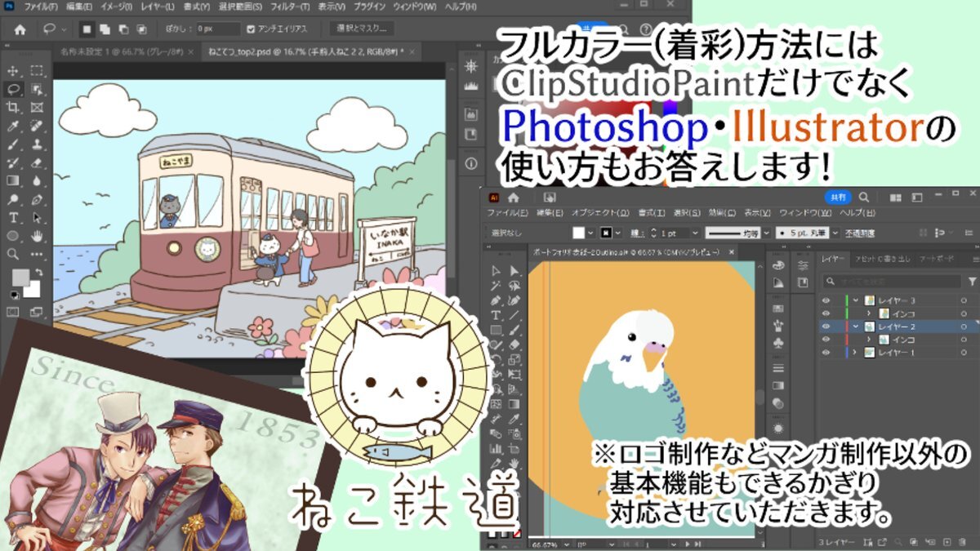Select the Eraser tool in Photoshop
The height and width of the screenshot is (551, 980).
pos(37,162)
